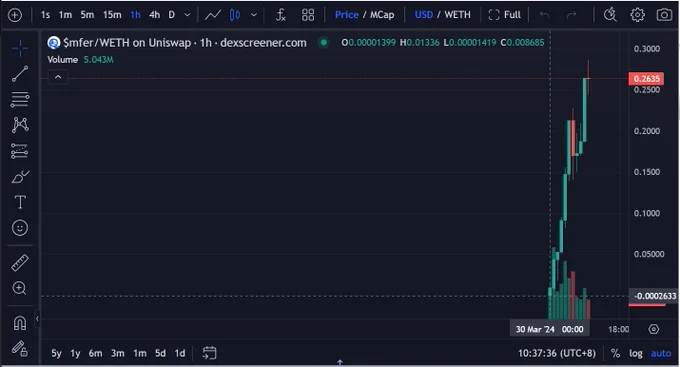Screen dimensions: 680x367
Task: Set date range to 1y
Action: [x=75, y=354]
